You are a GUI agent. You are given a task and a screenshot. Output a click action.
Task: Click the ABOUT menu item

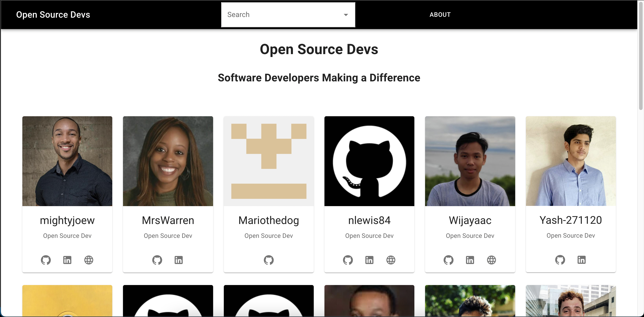pos(440,15)
